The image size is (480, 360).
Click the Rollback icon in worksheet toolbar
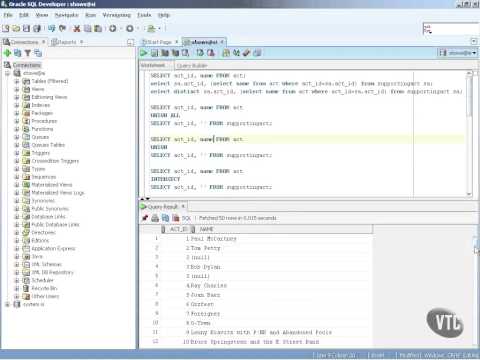[x=211, y=53]
